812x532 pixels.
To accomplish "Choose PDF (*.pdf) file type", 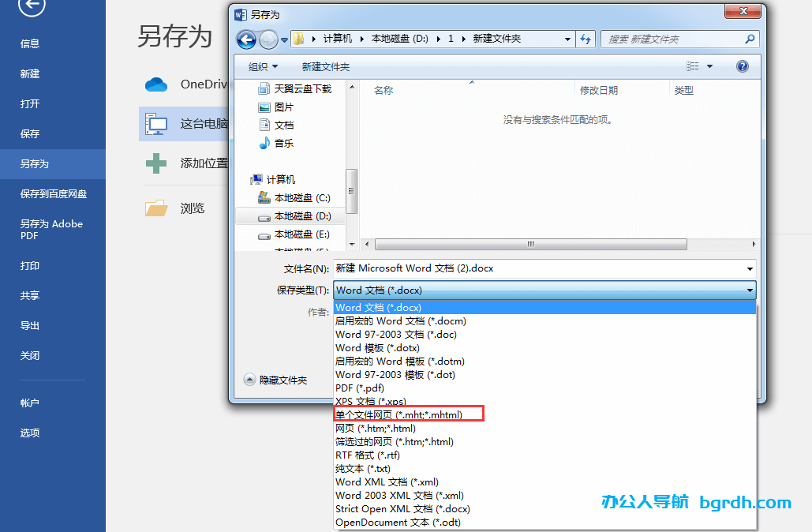I will click(x=360, y=388).
